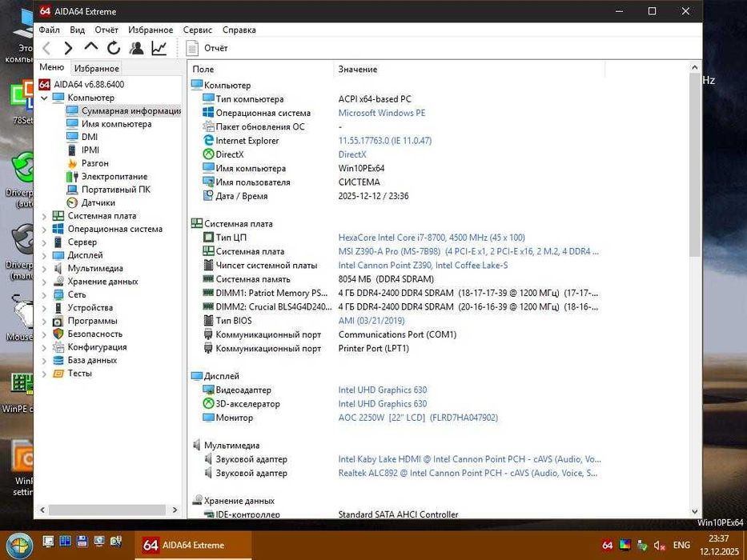
Task: Click the 3D-акселератор row icon
Action: coord(208,404)
